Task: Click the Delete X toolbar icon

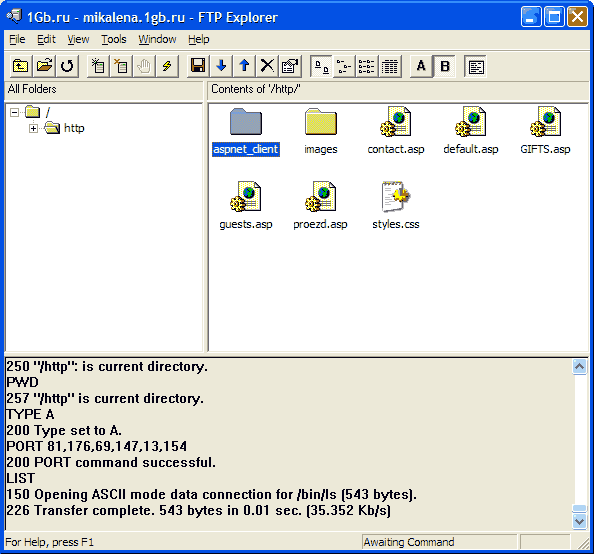Action: [267, 66]
